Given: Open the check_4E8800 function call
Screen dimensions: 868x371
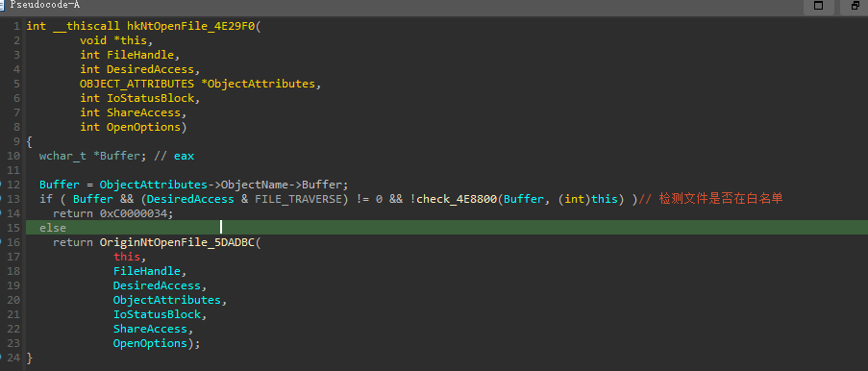Looking at the screenshot, I should pyautogui.click(x=458, y=199).
